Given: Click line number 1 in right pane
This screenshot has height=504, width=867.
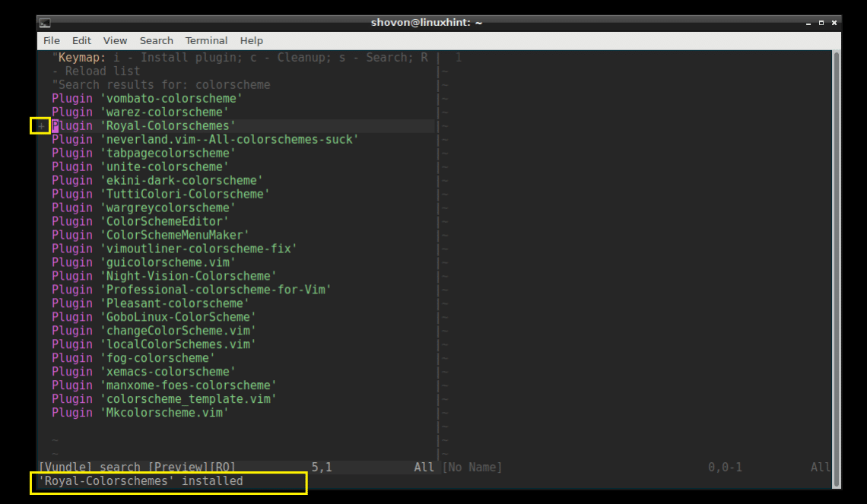Looking at the screenshot, I should pos(459,58).
